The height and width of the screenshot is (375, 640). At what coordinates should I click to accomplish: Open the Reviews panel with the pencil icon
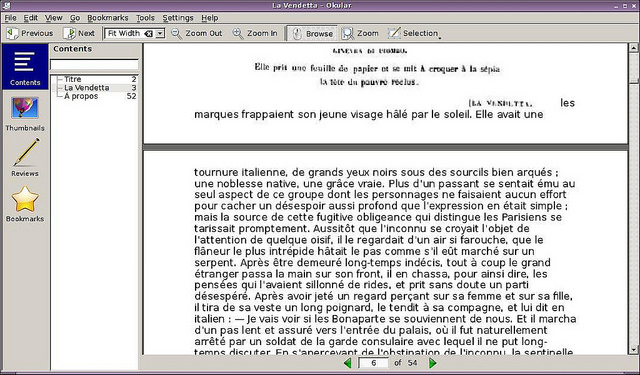click(25, 158)
